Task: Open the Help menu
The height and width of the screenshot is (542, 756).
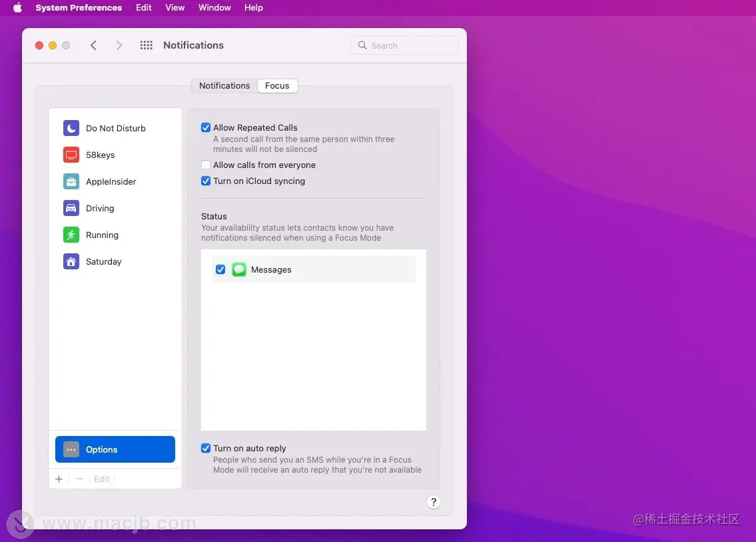Action: pos(253,8)
